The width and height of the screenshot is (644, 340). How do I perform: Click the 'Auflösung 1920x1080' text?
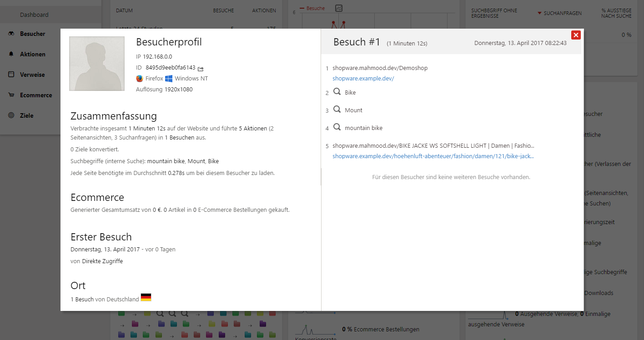point(164,90)
